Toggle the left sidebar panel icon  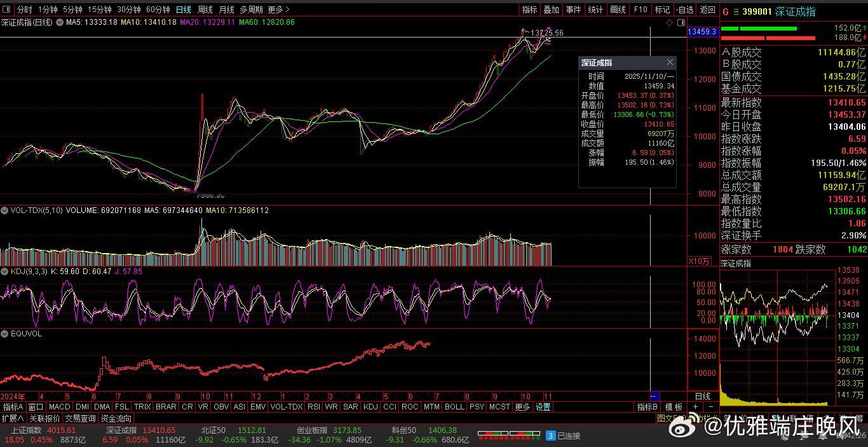[x=6, y=10]
